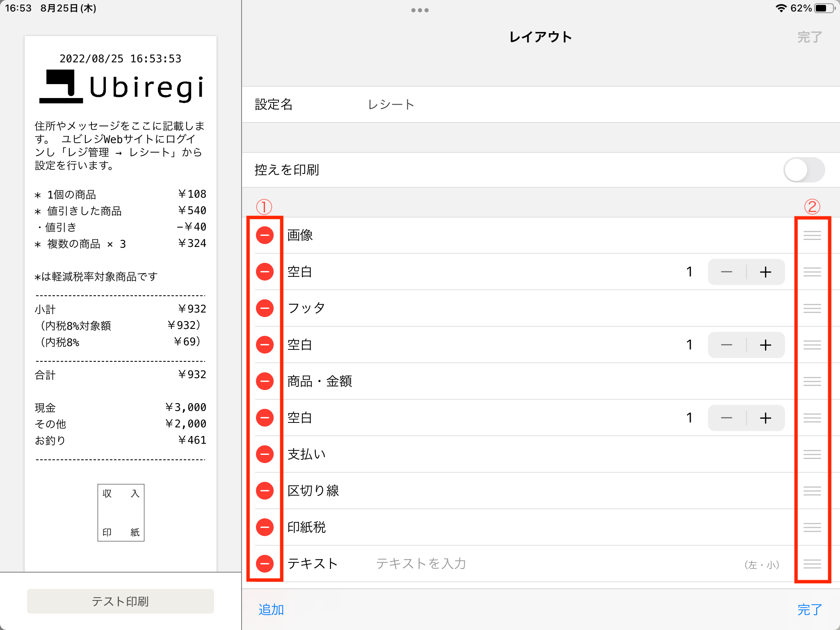The width and height of the screenshot is (840, 630).
Task: Remove the 印紙税 row with red minus
Action: tap(265, 527)
